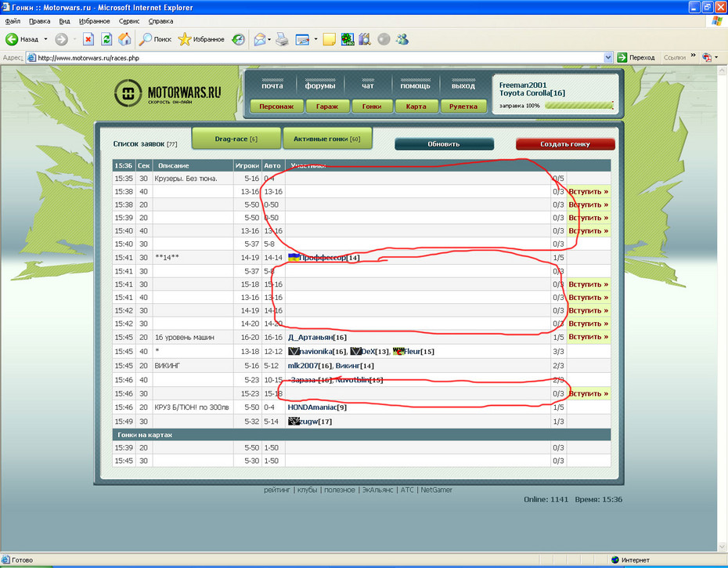Open the Рулетка section
The height and width of the screenshot is (568, 728).
[x=463, y=107]
